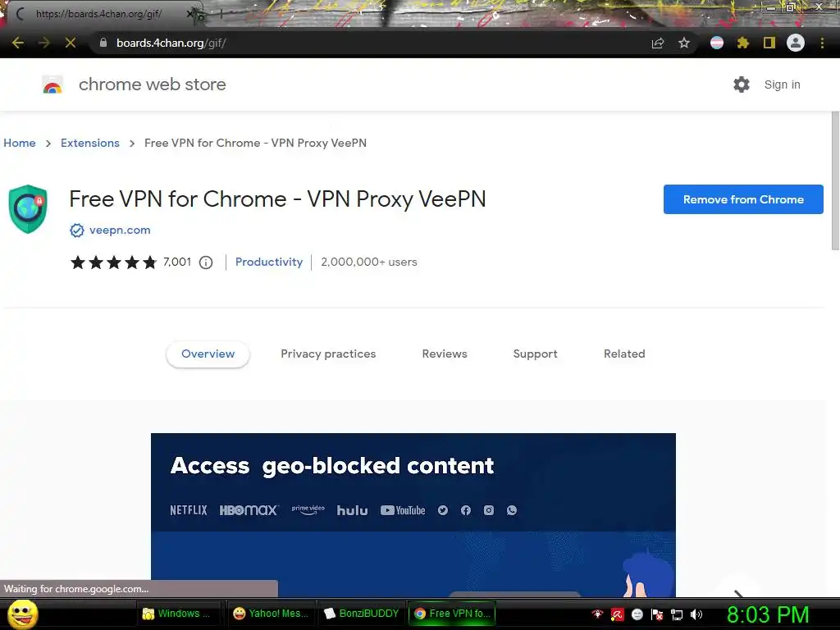Click Remove from Chrome button
The image size is (840, 630).
(743, 199)
